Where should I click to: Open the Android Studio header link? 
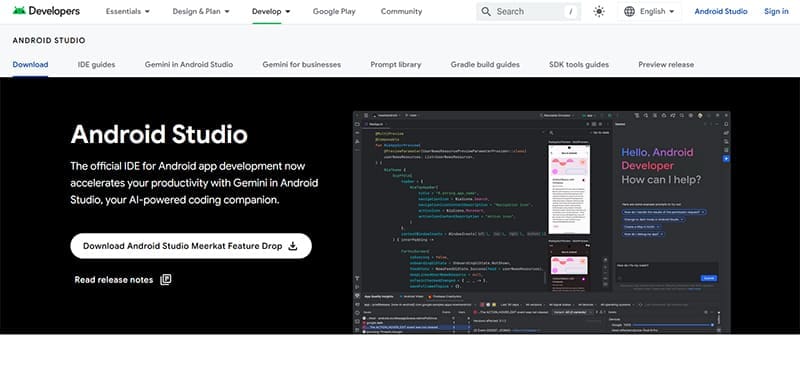click(721, 11)
